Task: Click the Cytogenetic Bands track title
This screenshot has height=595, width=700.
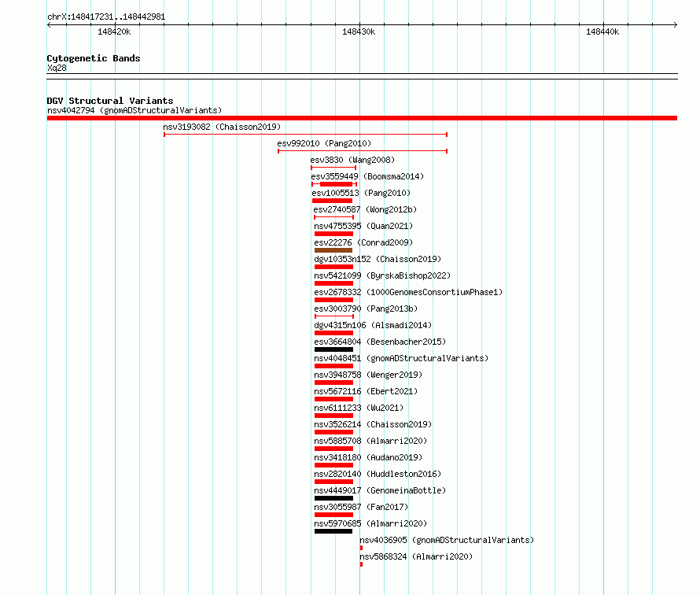Action: coord(94,58)
